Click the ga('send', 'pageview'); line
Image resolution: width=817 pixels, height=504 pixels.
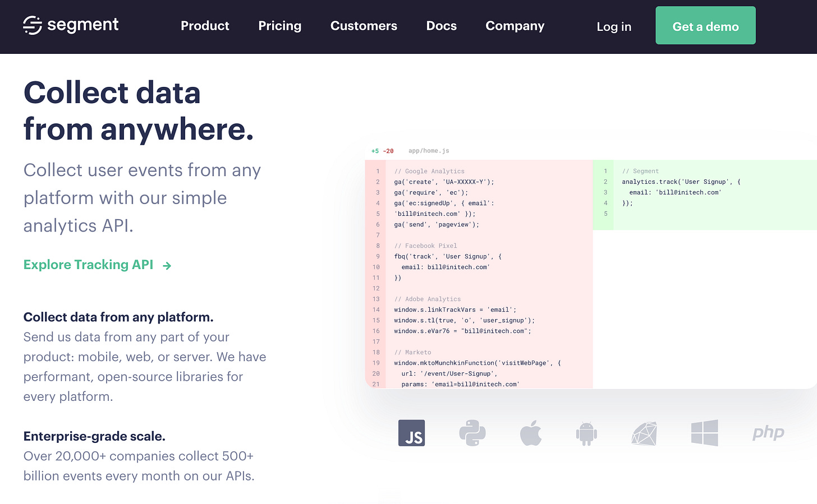pyautogui.click(x=437, y=224)
